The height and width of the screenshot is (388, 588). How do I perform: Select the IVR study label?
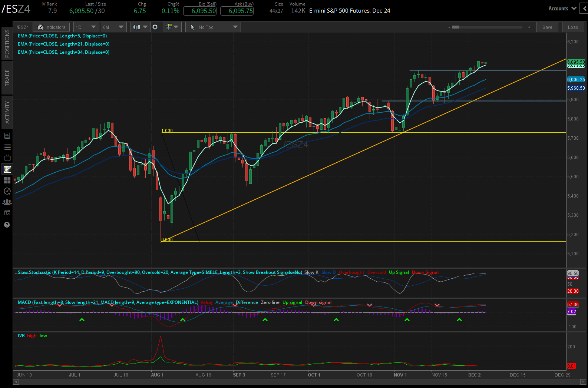coord(21,336)
